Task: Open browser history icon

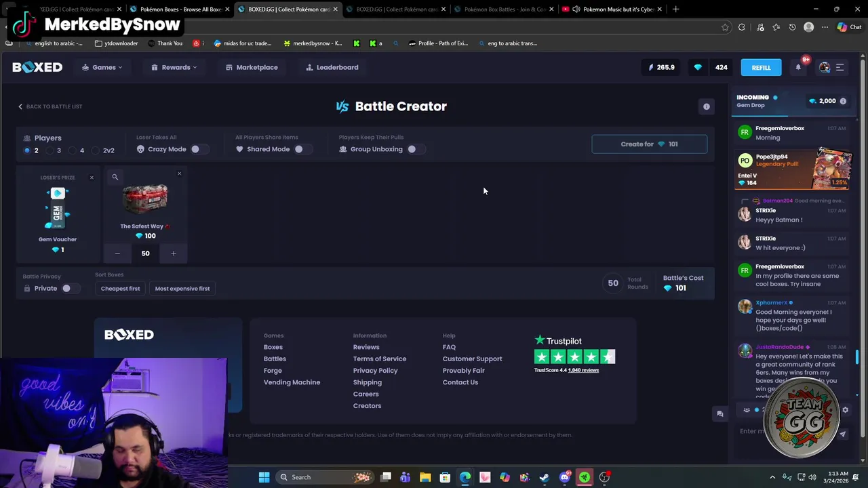Action: 792,27
